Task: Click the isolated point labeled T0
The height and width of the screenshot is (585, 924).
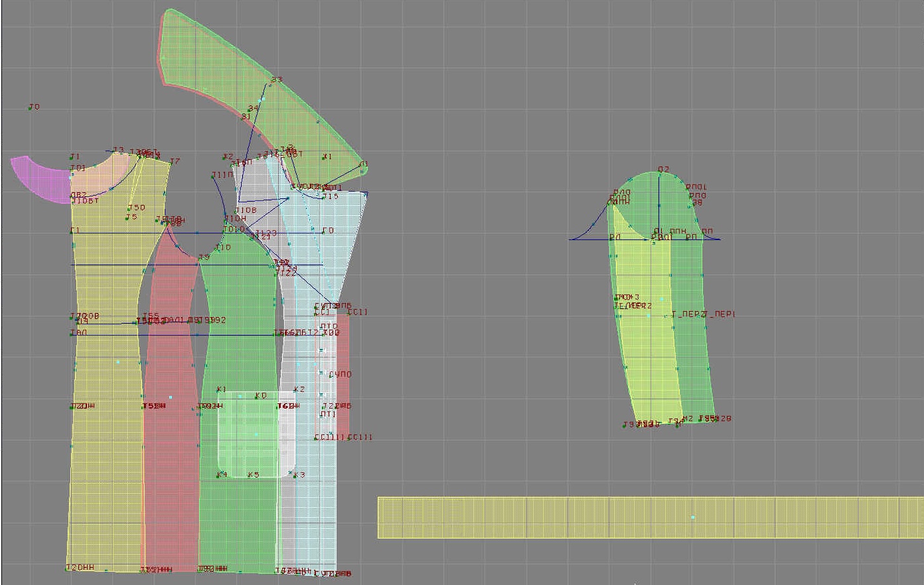Action: click(30, 107)
